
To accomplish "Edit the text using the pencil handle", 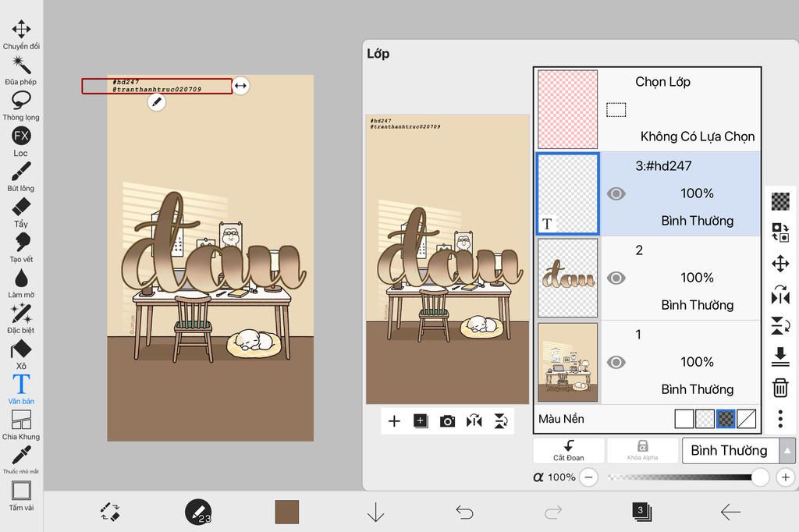I will (156, 102).
